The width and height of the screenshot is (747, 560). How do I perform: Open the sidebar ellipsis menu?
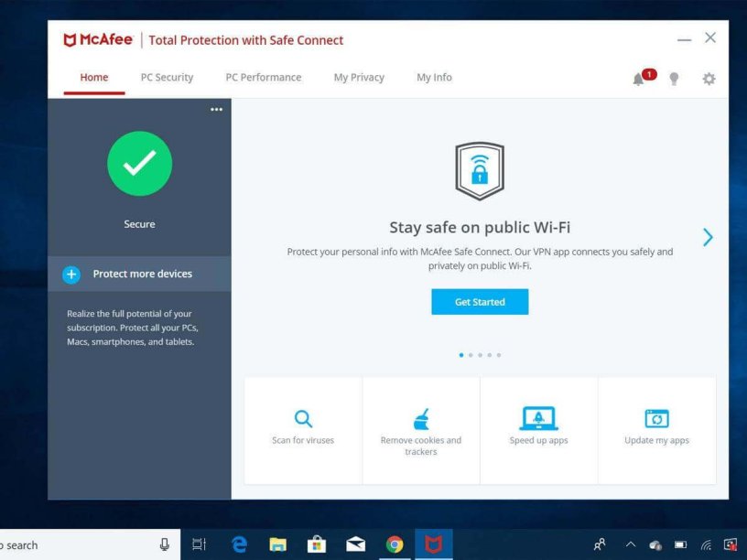(x=216, y=109)
